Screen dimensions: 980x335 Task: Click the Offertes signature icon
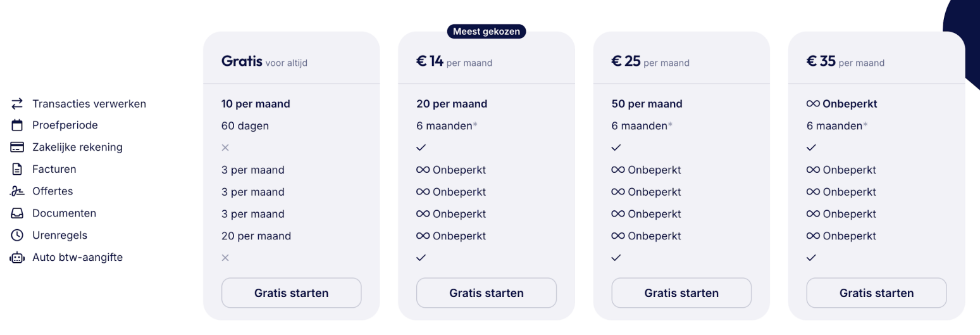[17, 191]
